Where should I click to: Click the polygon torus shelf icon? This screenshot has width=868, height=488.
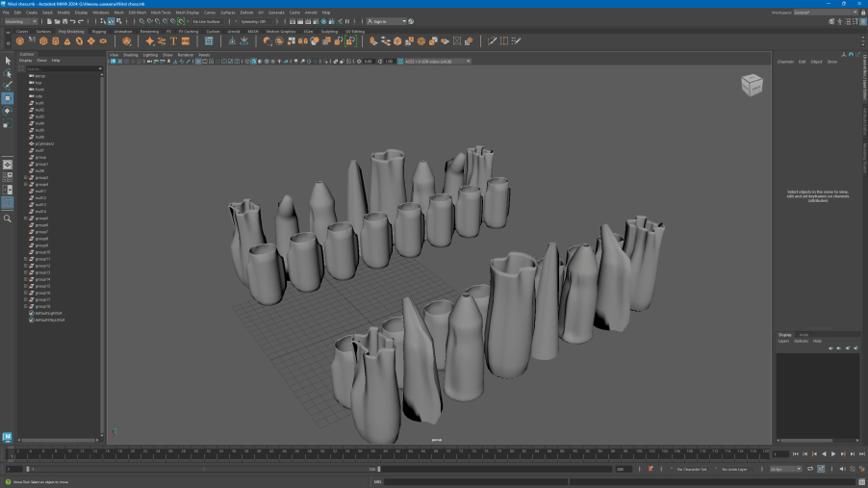coord(79,41)
